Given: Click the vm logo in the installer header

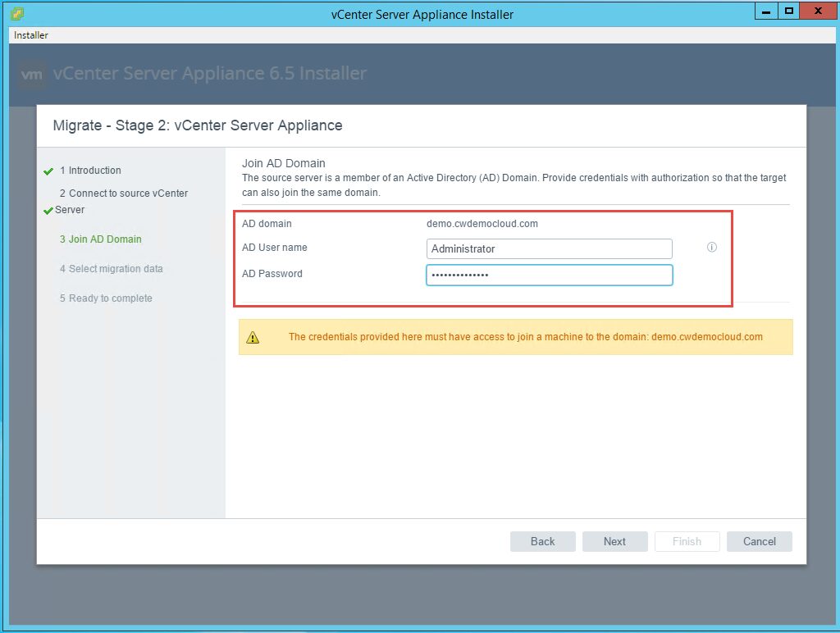Looking at the screenshot, I should pyautogui.click(x=31, y=74).
